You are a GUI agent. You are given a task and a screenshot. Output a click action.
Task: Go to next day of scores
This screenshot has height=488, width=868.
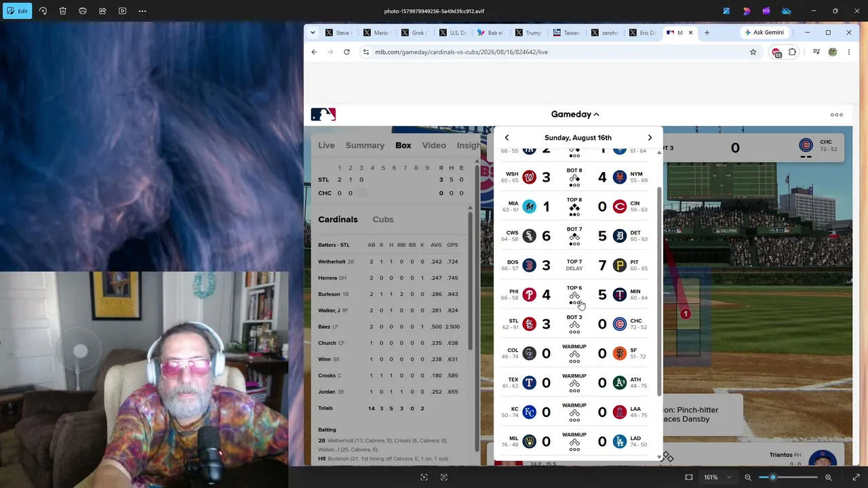650,138
